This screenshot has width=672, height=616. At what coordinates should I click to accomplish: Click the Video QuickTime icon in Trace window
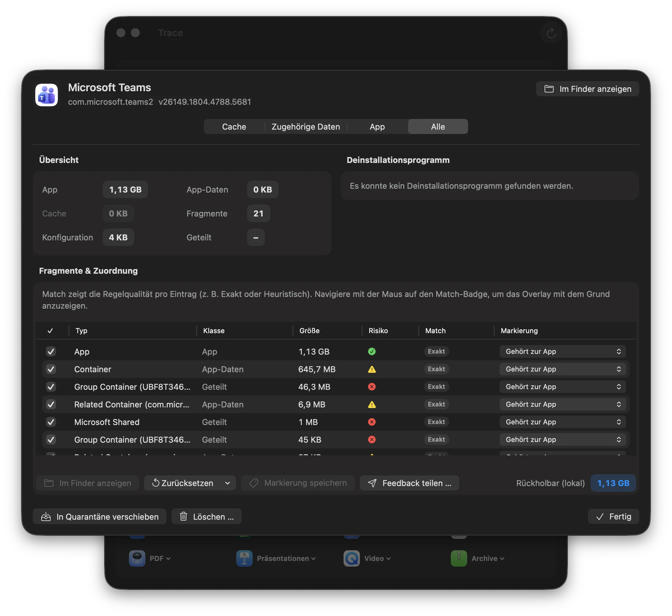[x=352, y=558]
